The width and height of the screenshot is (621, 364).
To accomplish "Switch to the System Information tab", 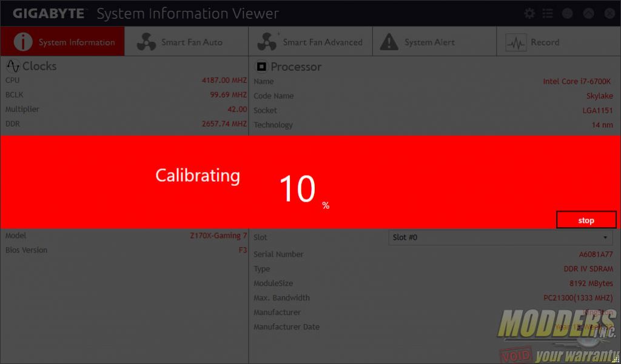I will point(62,42).
